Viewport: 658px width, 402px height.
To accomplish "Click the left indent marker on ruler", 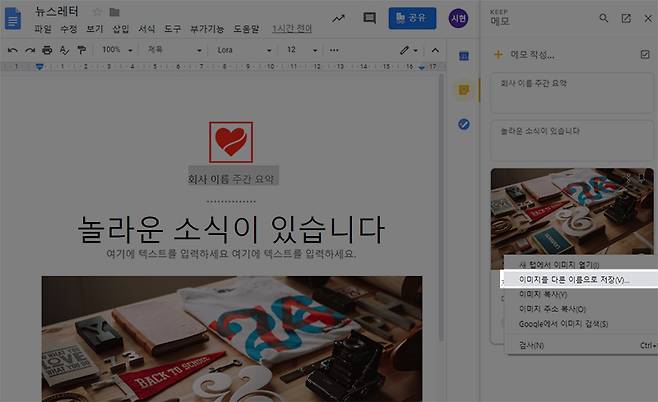I will pyautogui.click(x=39, y=66).
